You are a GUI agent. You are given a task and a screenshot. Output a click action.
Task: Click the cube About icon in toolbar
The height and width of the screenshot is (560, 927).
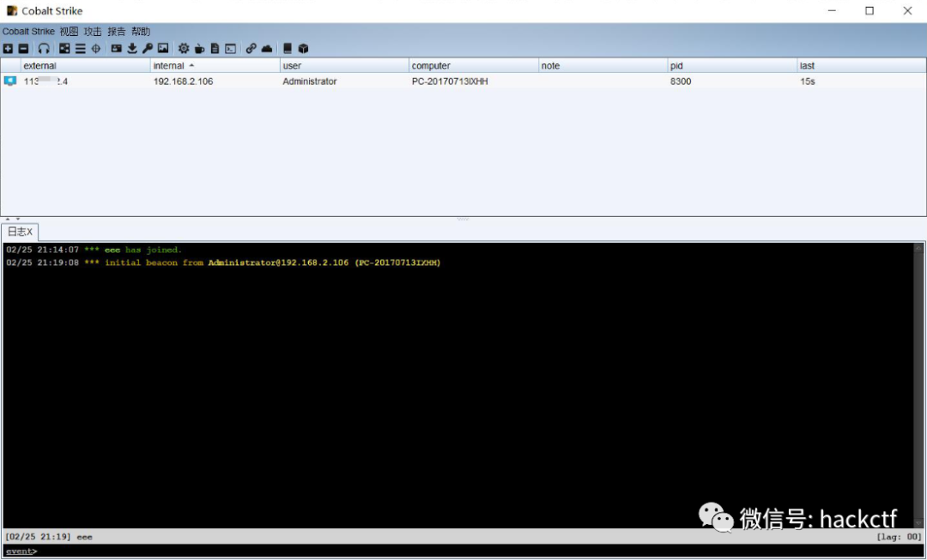[303, 49]
